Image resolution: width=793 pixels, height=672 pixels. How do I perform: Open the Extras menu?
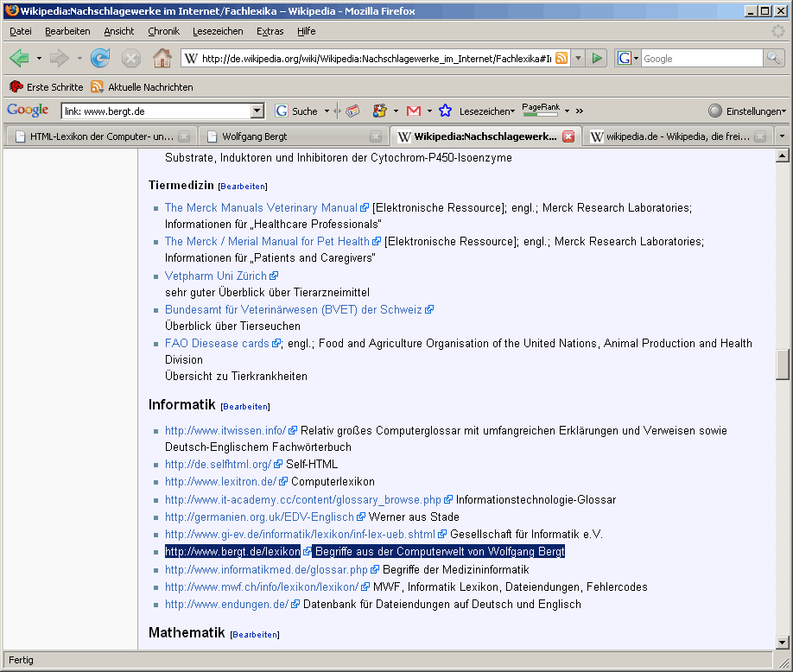[x=270, y=31]
